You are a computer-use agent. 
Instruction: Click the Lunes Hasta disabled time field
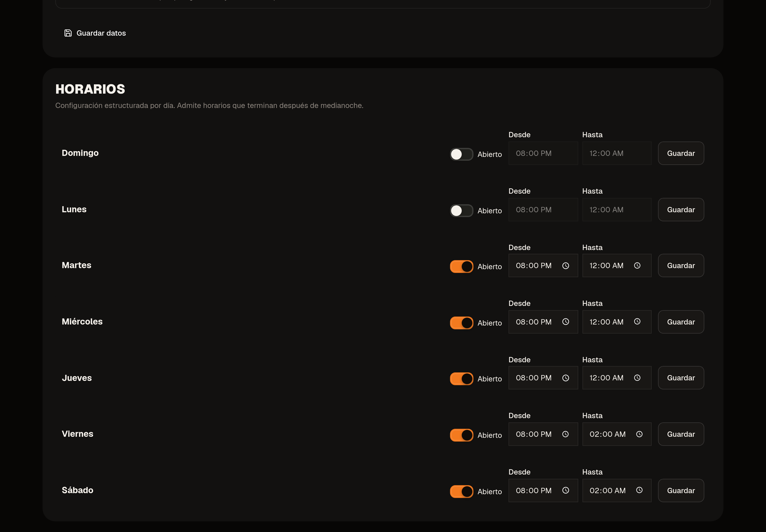(x=617, y=210)
